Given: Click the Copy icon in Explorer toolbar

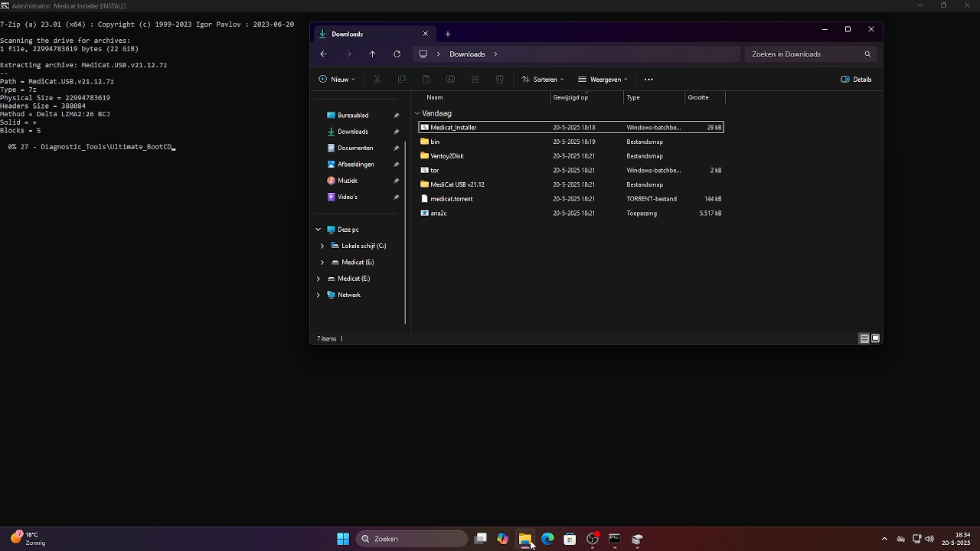Looking at the screenshot, I should click(x=401, y=80).
